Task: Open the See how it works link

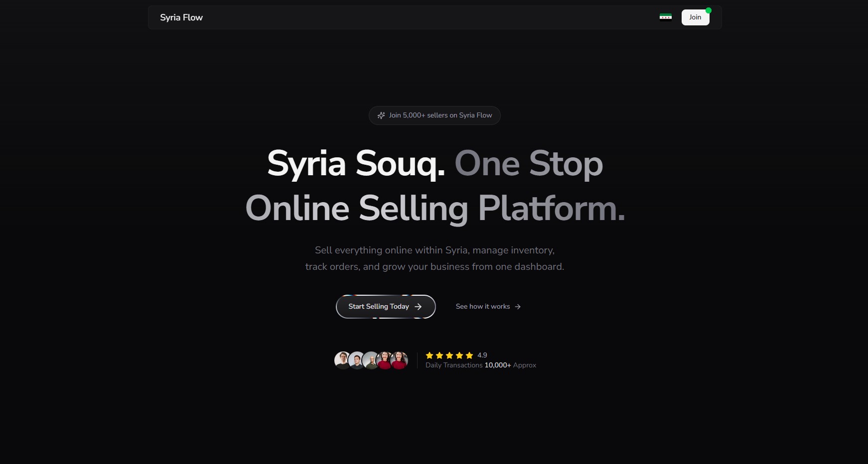Action: 483,307
